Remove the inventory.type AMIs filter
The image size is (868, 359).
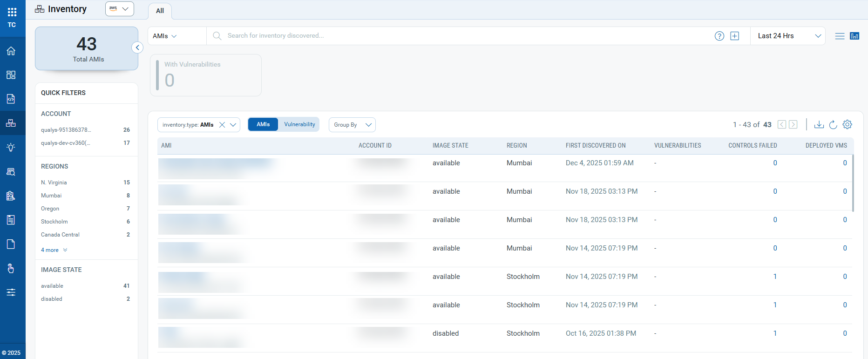pyautogui.click(x=222, y=125)
